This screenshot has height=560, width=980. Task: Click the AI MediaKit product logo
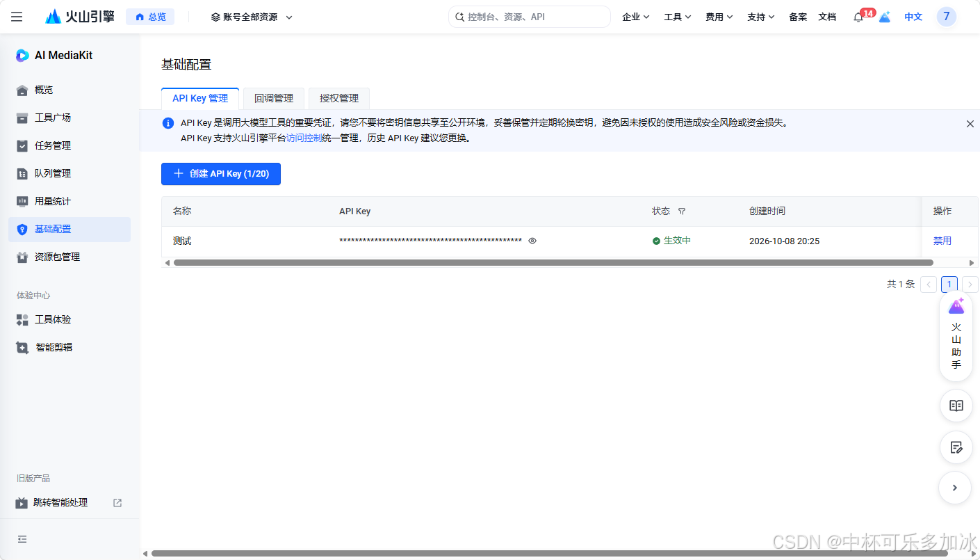(54, 56)
